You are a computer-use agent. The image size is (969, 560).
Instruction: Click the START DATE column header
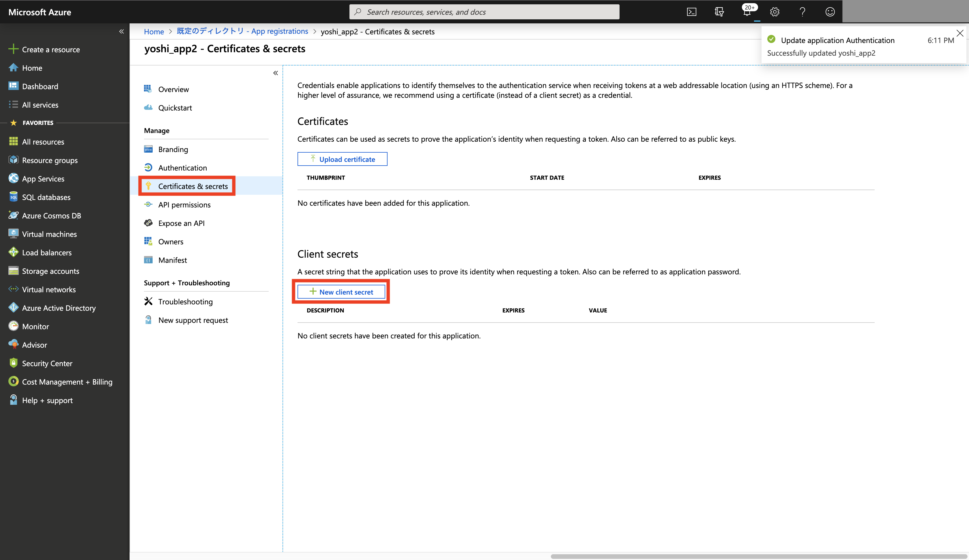[x=547, y=177]
